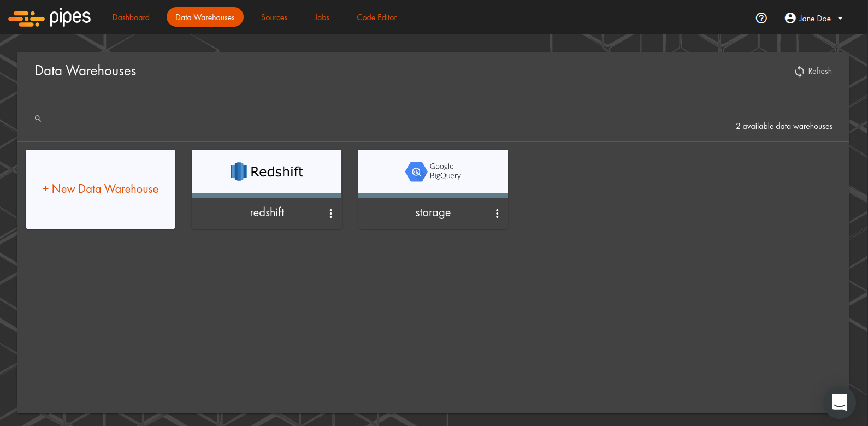Click the user account avatar icon
Image resolution: width=868 pixels, height=426 pixels.
click(x=790, y=18)
